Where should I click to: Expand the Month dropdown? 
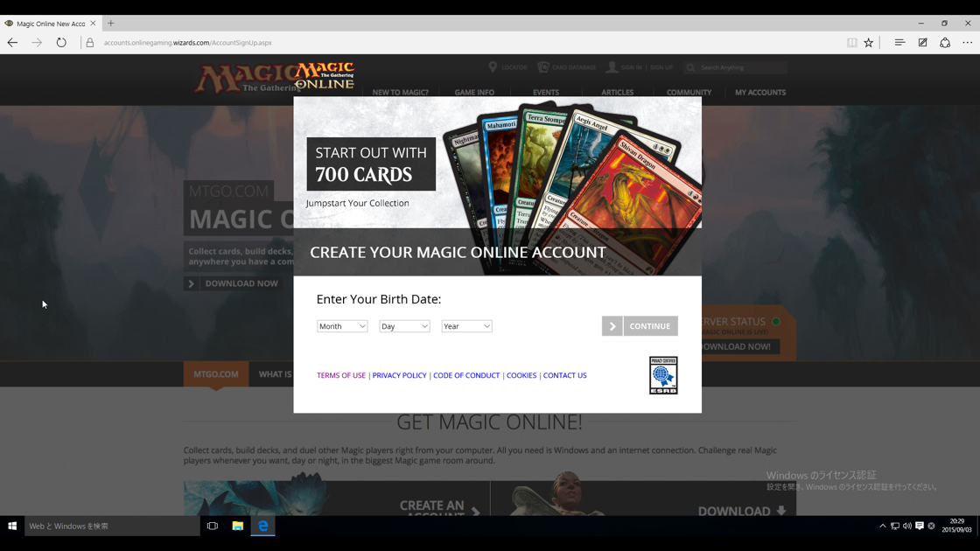(x=342, y=326)
